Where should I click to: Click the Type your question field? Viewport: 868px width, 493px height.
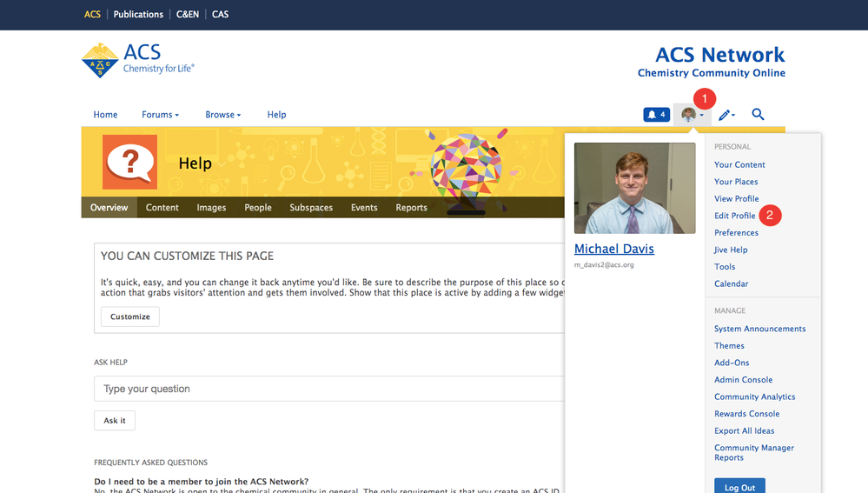tap(330, 389)
